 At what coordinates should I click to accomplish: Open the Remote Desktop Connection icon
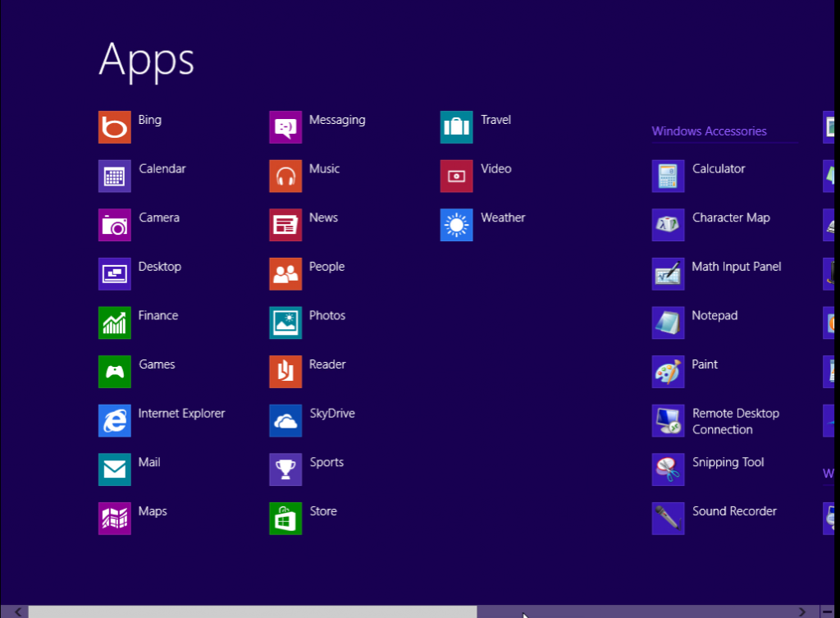point(668,420)
